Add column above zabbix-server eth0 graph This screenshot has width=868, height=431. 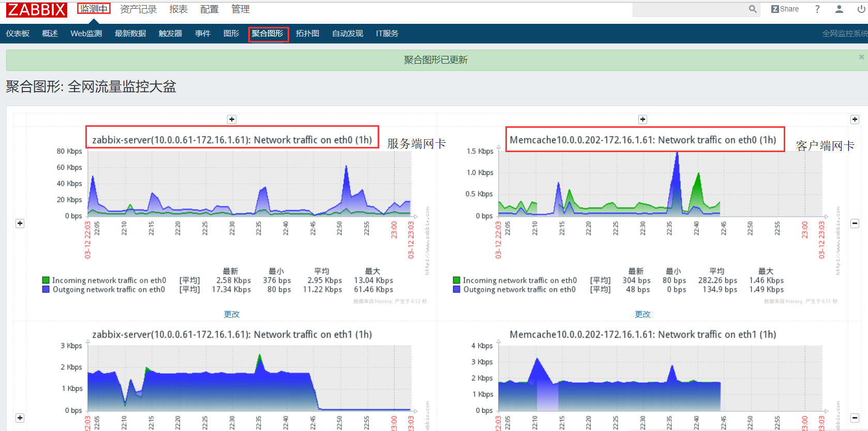point(232,120)
